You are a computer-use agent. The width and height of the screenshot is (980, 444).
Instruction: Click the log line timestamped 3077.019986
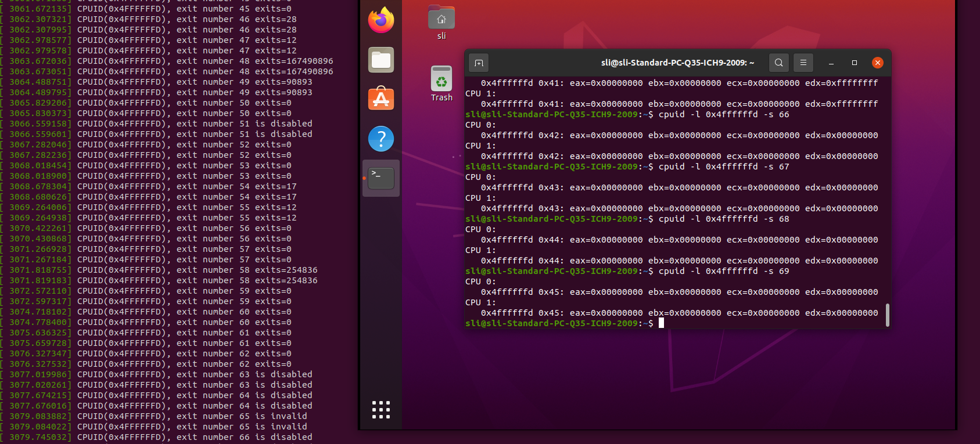pyautogui.click(x=156, y=374)
